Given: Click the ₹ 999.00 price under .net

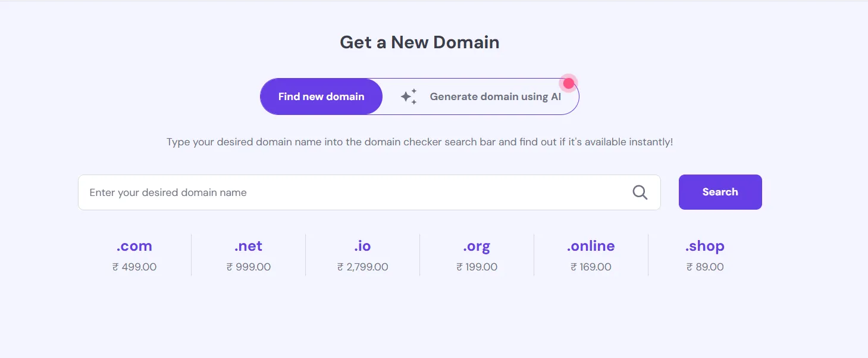Looking at the screenshot, I should pyautogui.click(x=248, y=267).
